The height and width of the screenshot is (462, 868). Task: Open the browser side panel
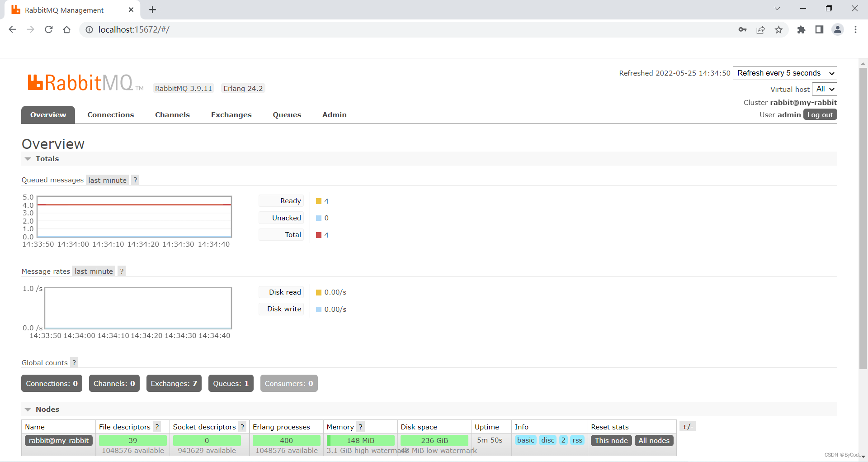point(819,29)
